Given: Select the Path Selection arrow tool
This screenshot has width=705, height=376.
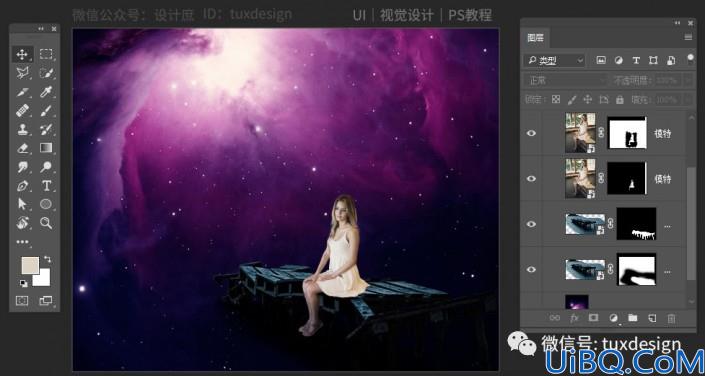Looking at the screenshot, I should point(22,204).
